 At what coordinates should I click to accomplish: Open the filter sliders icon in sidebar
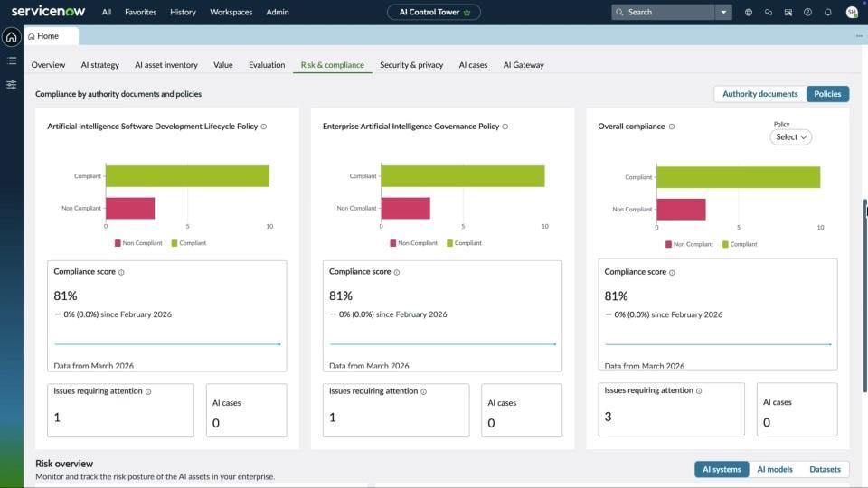11,85
